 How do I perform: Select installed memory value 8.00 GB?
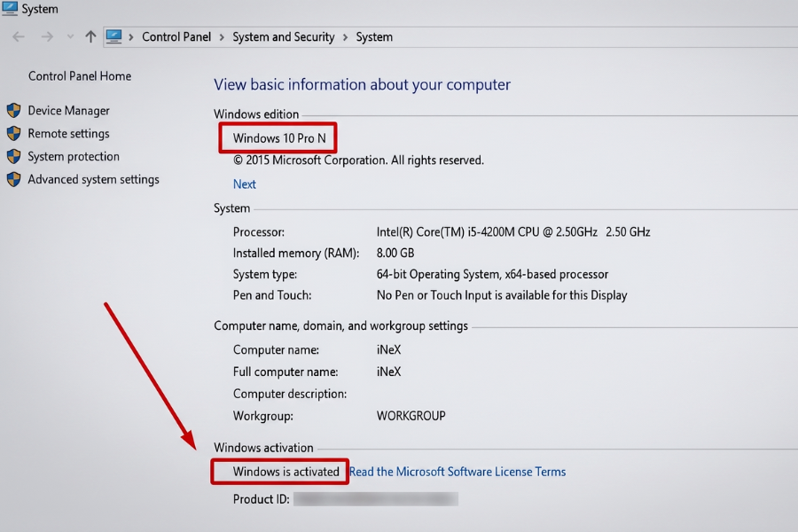(x=395, y=253)
